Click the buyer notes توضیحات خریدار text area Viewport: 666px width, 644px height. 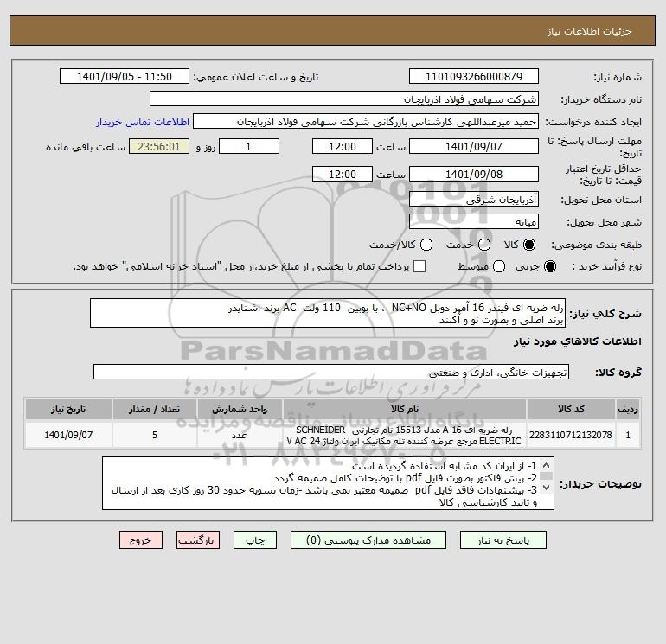pyautogui.click(x=328, y=483)
